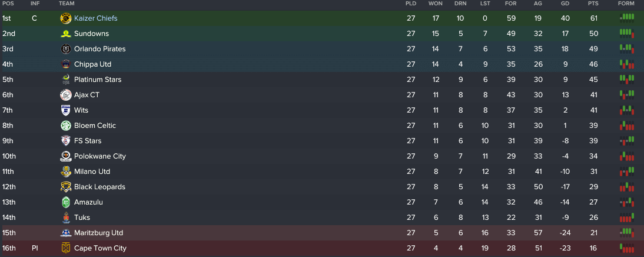Image resolution: width=644 pixels, height=257 pixels.
Task: Click the Wits team badge
Action: pos(66,110)
